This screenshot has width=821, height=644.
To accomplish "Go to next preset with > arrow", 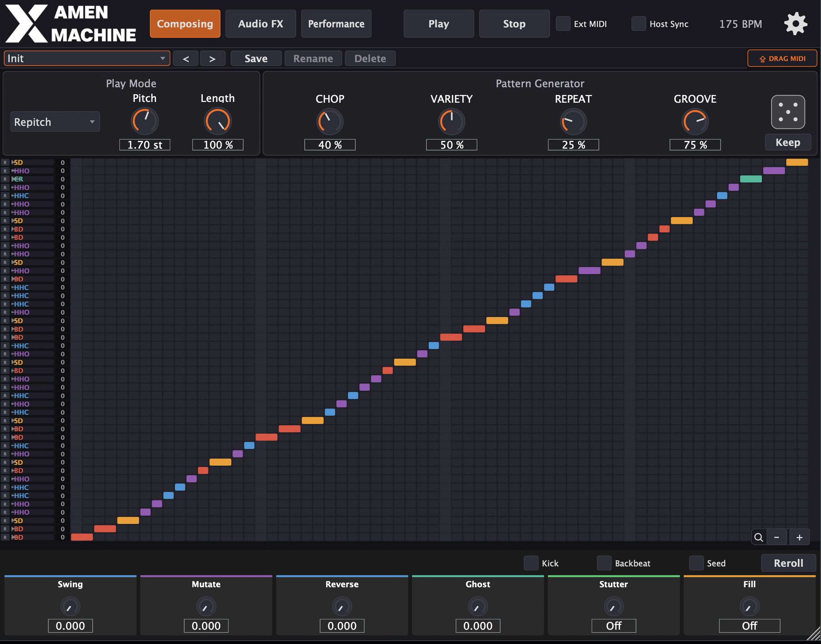I will point(212,59).
